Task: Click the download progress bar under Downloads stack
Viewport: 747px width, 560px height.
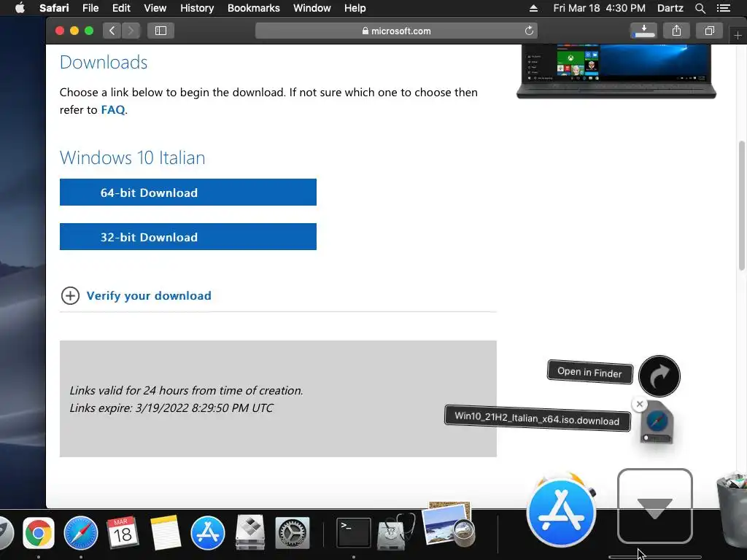Action: [x=654, y=556]
